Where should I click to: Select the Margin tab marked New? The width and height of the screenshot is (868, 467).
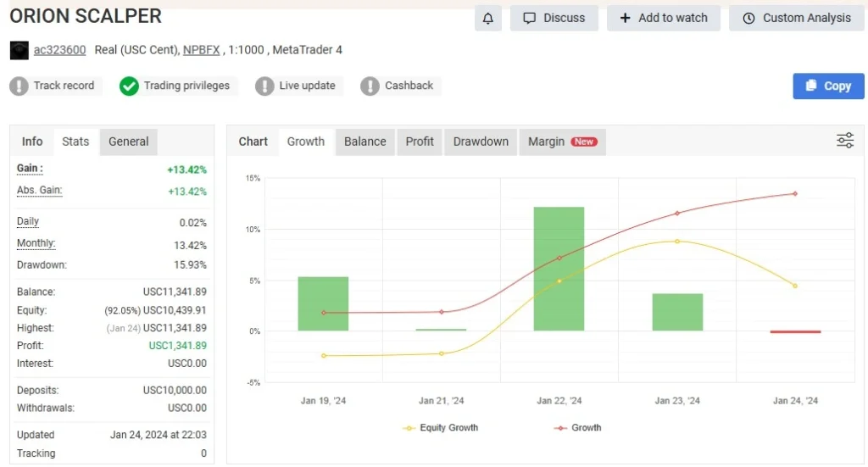[x=562, y=142]
